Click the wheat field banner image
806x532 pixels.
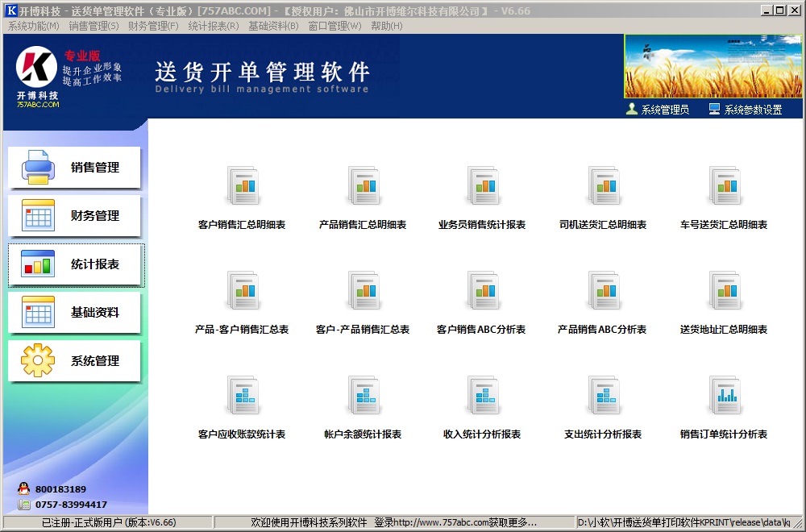[x=713, y=66]
